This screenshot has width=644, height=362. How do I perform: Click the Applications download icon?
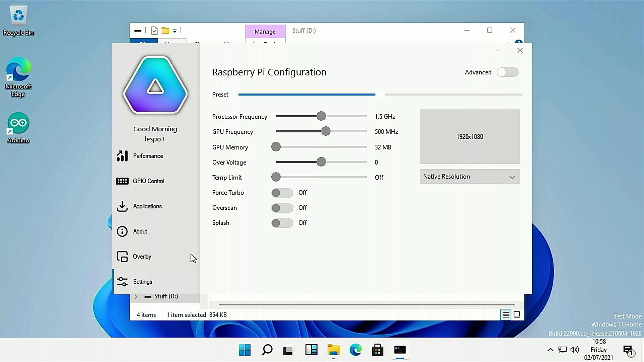click(x=122, y=206)
